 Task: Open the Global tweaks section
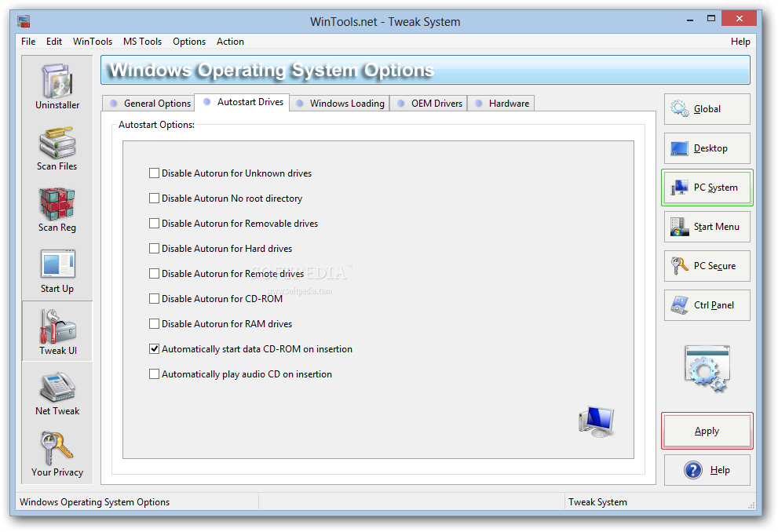707,109
